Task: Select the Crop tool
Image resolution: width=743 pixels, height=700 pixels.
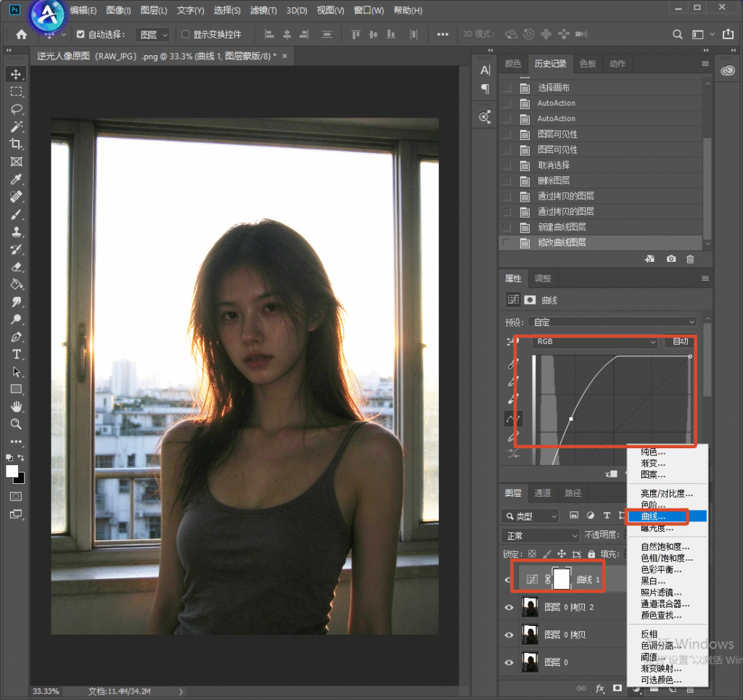Action: click(16, 144)
